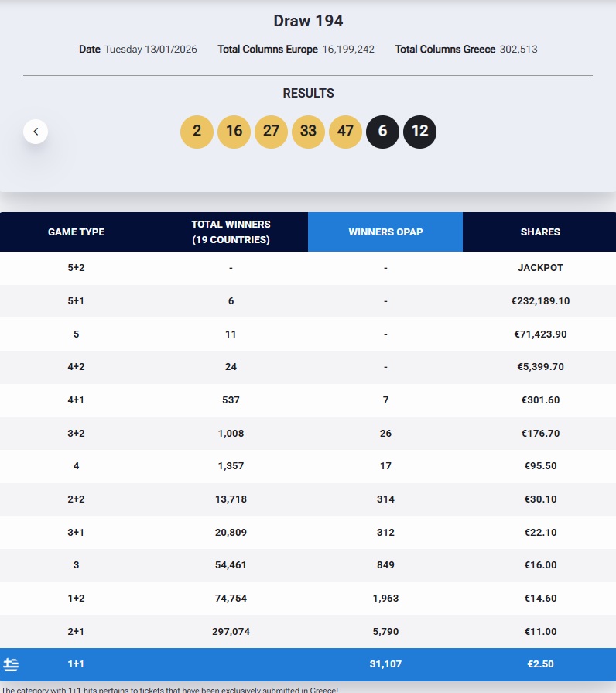Viewport: 616px width, 693px height.
Task: Click the yellow ball number 47
Action: 345,132
